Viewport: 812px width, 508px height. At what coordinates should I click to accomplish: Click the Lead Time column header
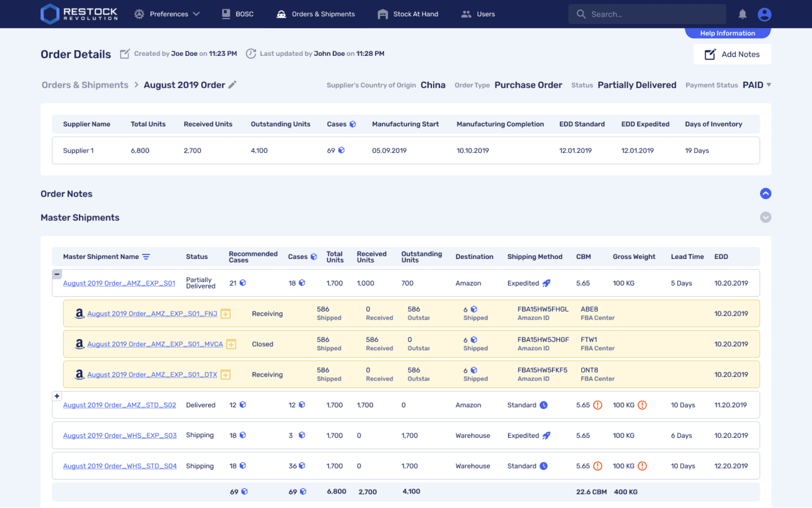(687, 257)
